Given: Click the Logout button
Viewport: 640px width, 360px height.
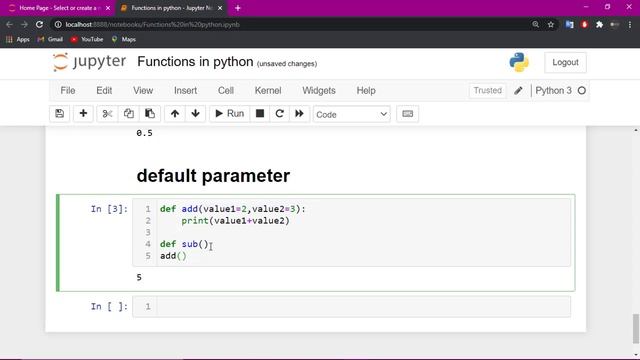Looking at the screenshot, I should pos(565,62).
